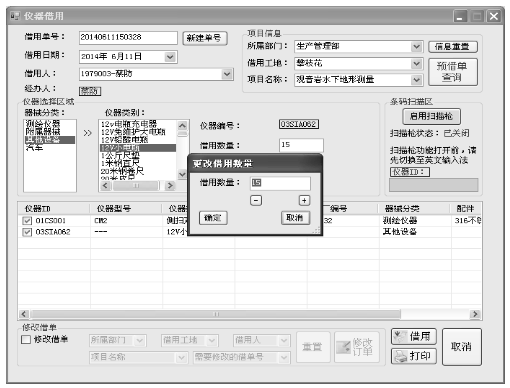Click the 借用 button with icon
The height and width of the screenshot is (388, 510).
point(414,337)
